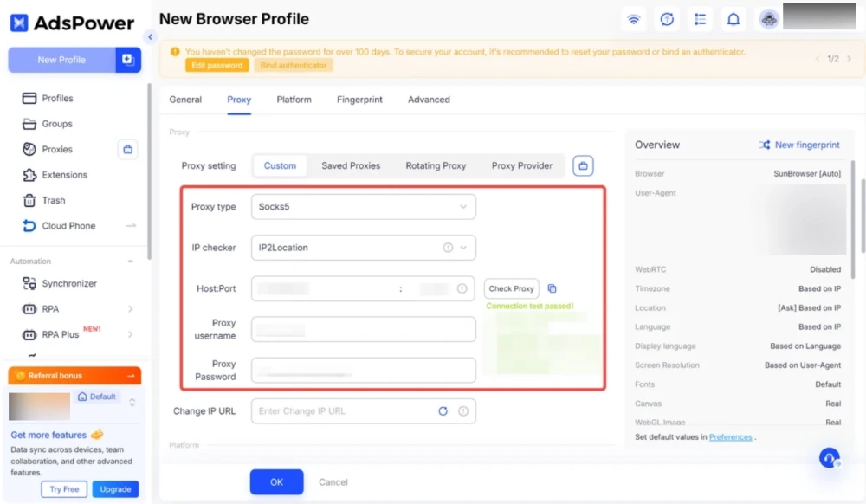Click the Cloud Phone arrow
This screenshot has height=504, width=866.
[x=131, y=226]
